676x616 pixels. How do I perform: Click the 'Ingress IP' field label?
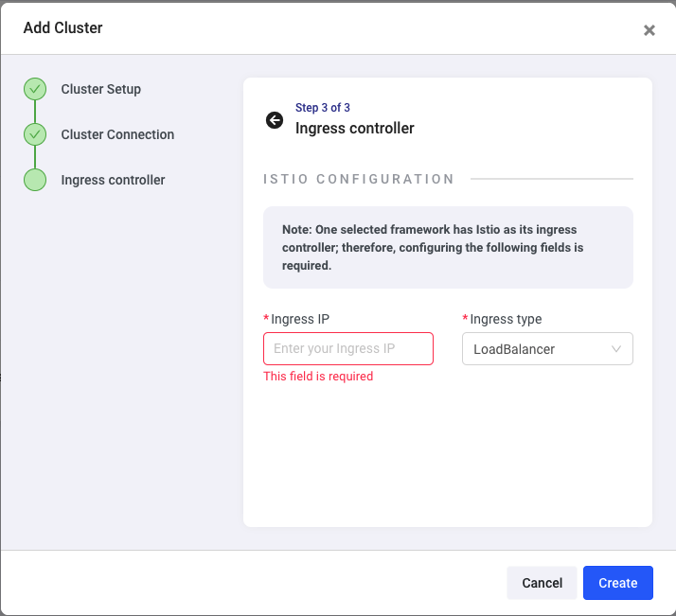tap(300, 319)
